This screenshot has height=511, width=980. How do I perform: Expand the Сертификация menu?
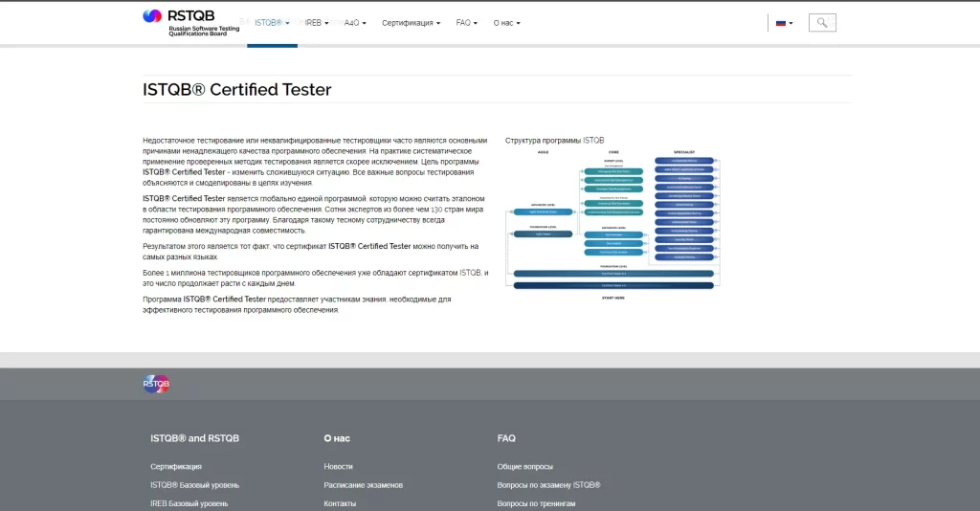pyautogui.click(x=411, y=23)
